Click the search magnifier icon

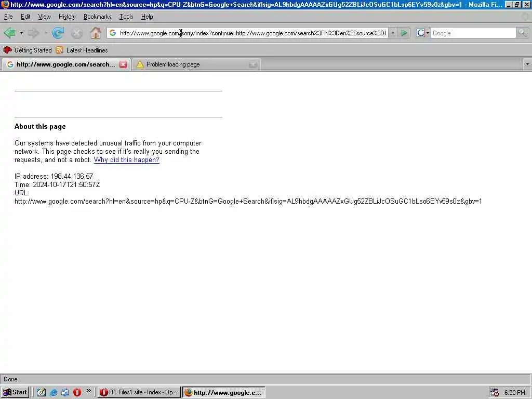click(x=522, y=33)
